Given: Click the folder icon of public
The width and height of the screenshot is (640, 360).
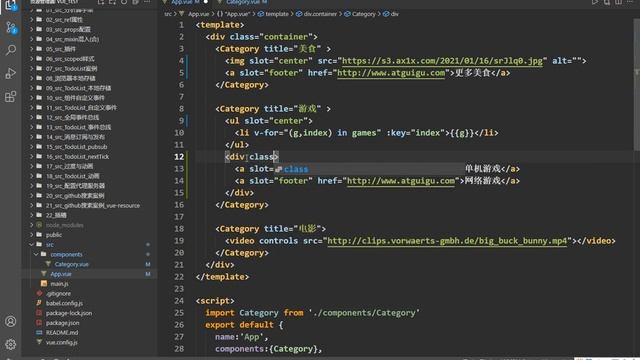Looking at the screenshot, I should click(39, 235).
